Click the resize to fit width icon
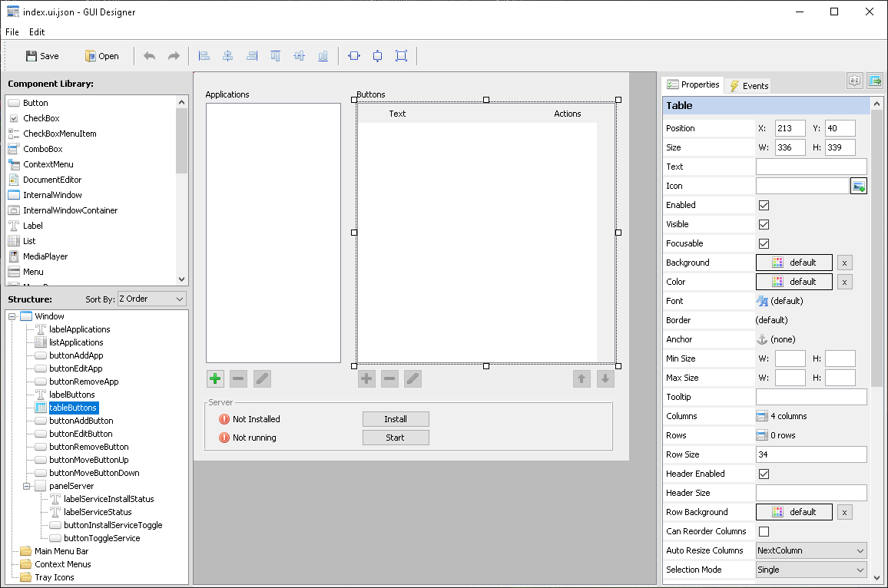The width and height of the screenshot is (888, 588). point(353,55)
